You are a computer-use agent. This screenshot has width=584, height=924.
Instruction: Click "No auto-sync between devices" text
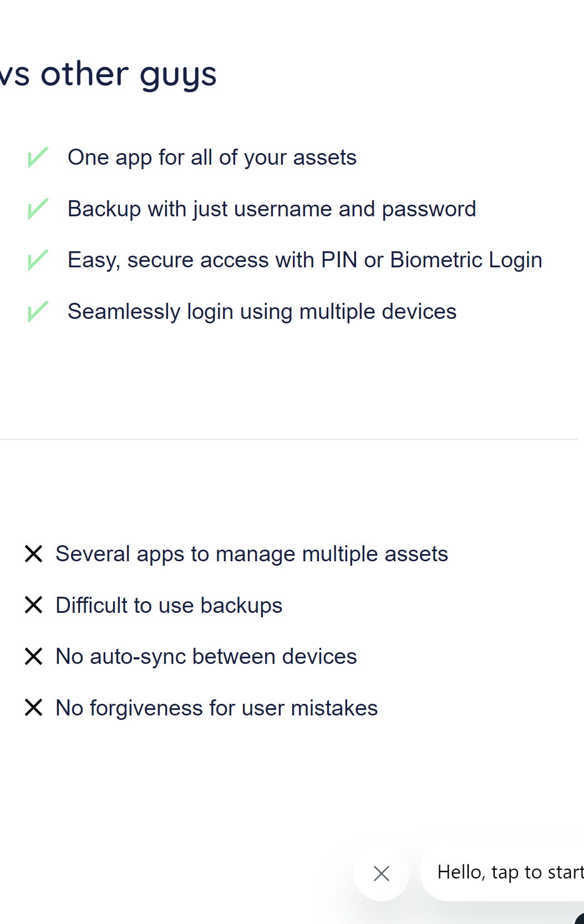206,657
